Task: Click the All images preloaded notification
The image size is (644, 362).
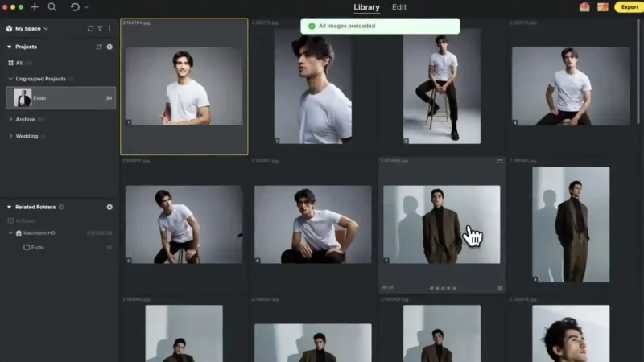Action: 380,26
